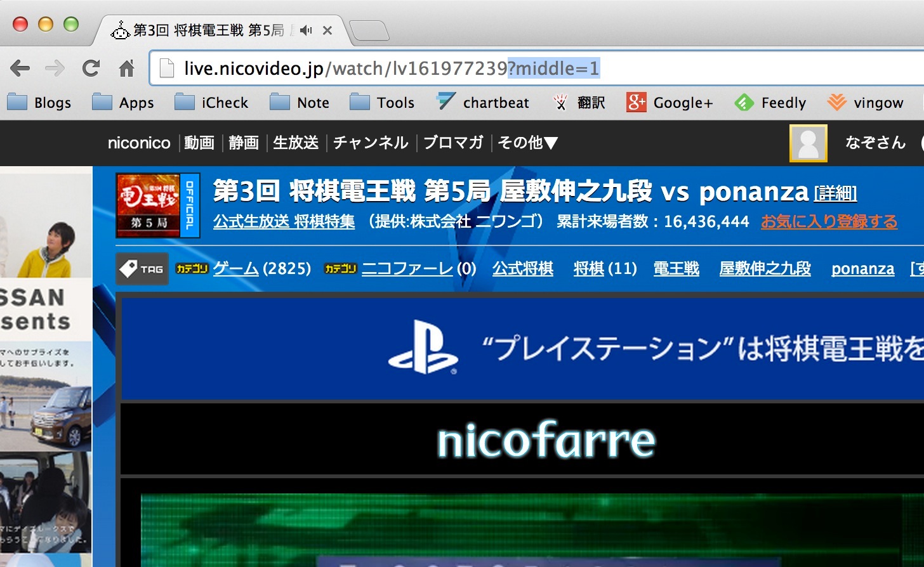Open the 電王戦 tag link
The width and height of the screenshot is (924, 567).
(x=676, y=269)
